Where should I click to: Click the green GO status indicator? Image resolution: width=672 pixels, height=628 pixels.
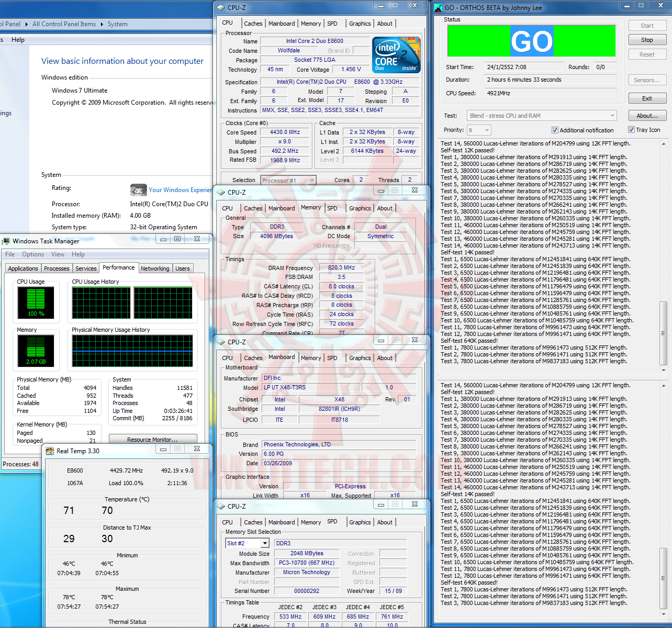[x=531, y=41]
